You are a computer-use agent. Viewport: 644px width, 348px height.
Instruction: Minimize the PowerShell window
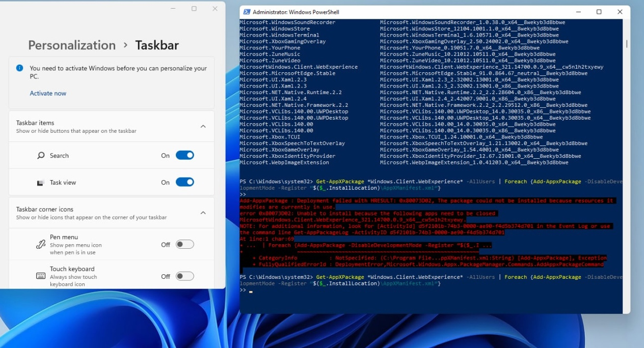coord(578,12)
